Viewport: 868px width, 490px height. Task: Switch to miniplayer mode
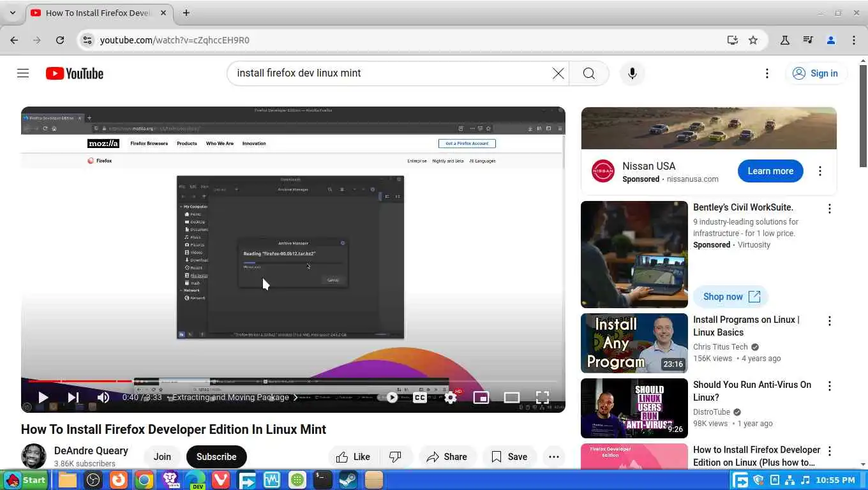point(481,397)
